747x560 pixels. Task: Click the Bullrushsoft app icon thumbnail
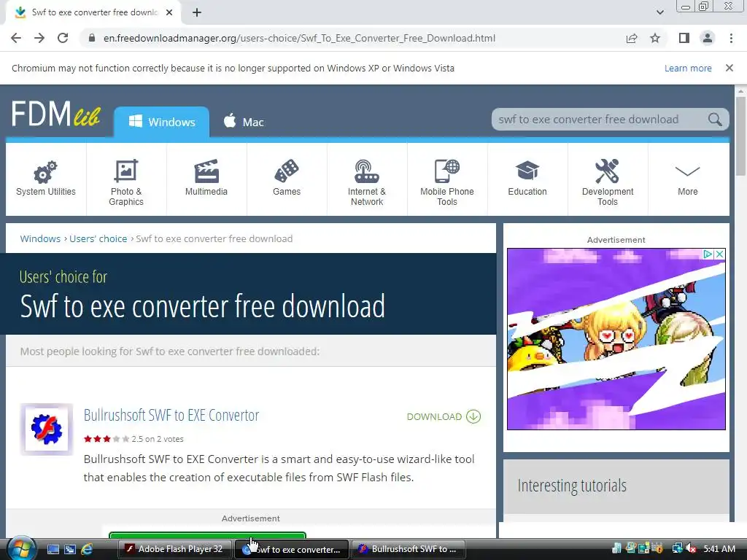point(47,429)
